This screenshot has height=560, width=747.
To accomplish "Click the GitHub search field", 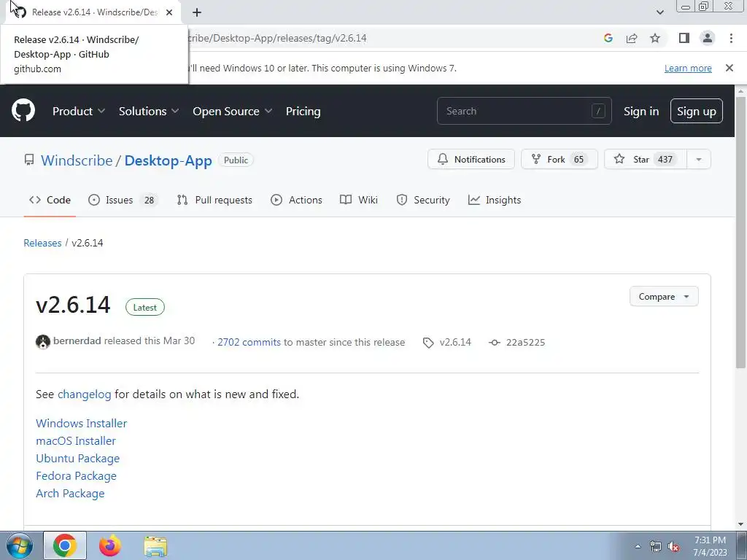I will click(x=524, y=111).
